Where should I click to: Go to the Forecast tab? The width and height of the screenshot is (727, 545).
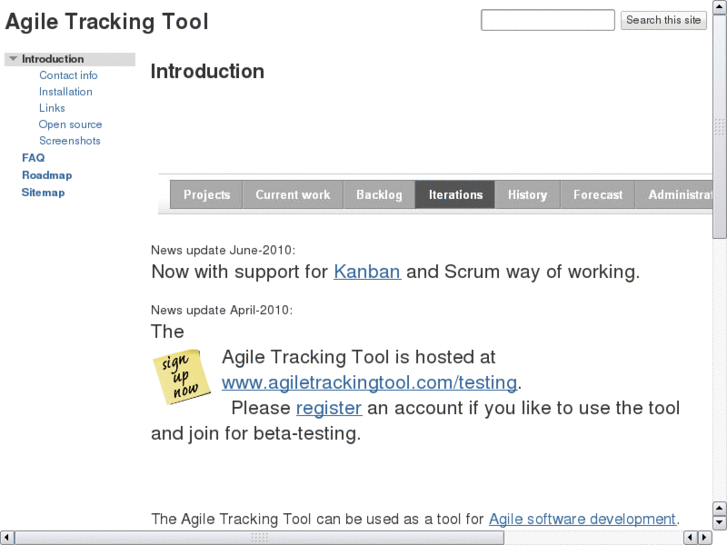[x=598, y=195]
